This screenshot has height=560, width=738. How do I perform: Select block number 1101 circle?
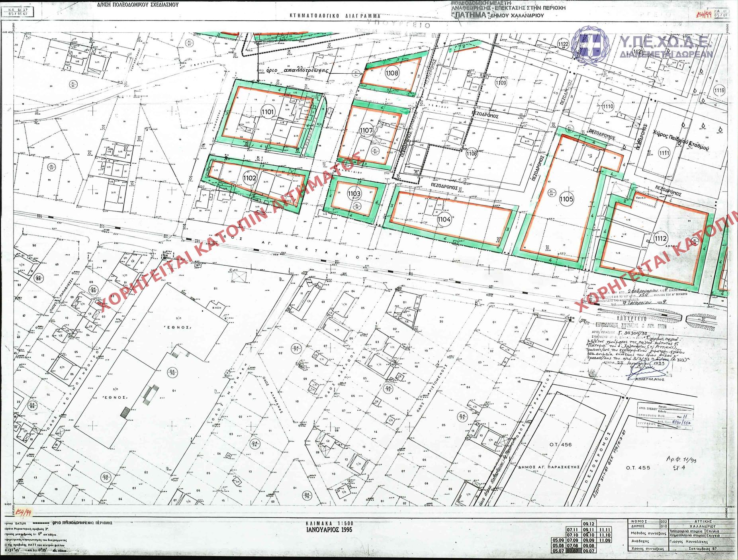268,112
